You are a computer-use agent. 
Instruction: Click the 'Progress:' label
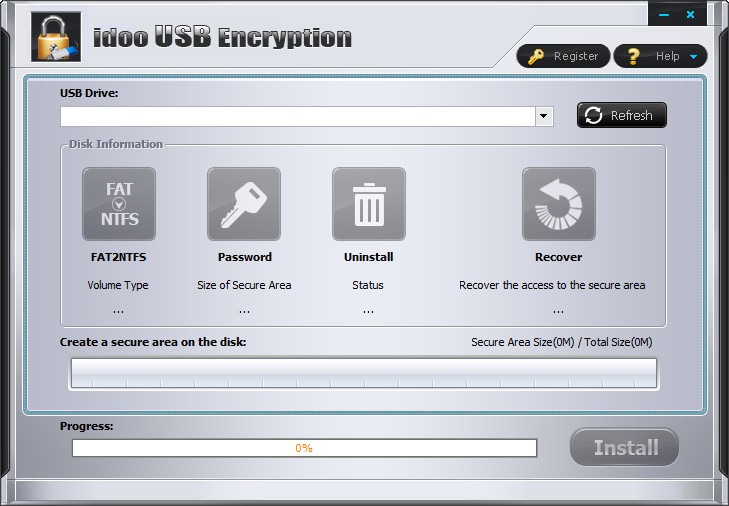pos(86,426)
